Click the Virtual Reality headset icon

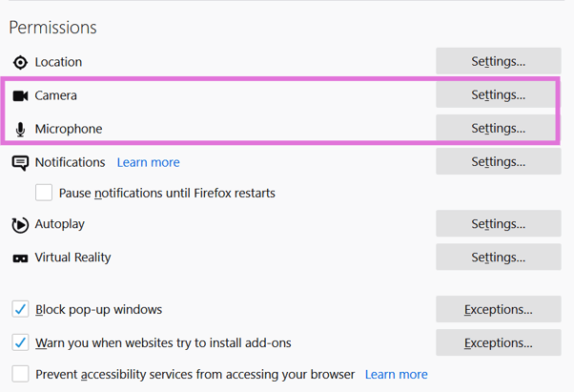point(20,258)
